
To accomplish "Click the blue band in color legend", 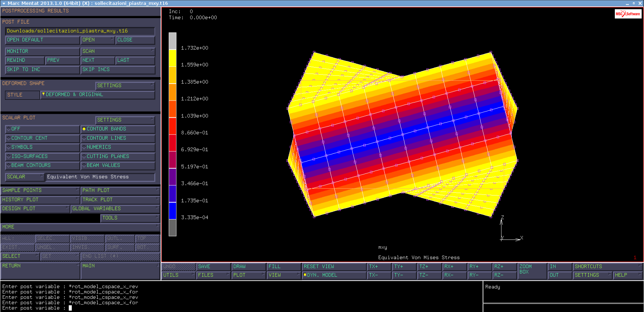I will click(x=172, y=211).
